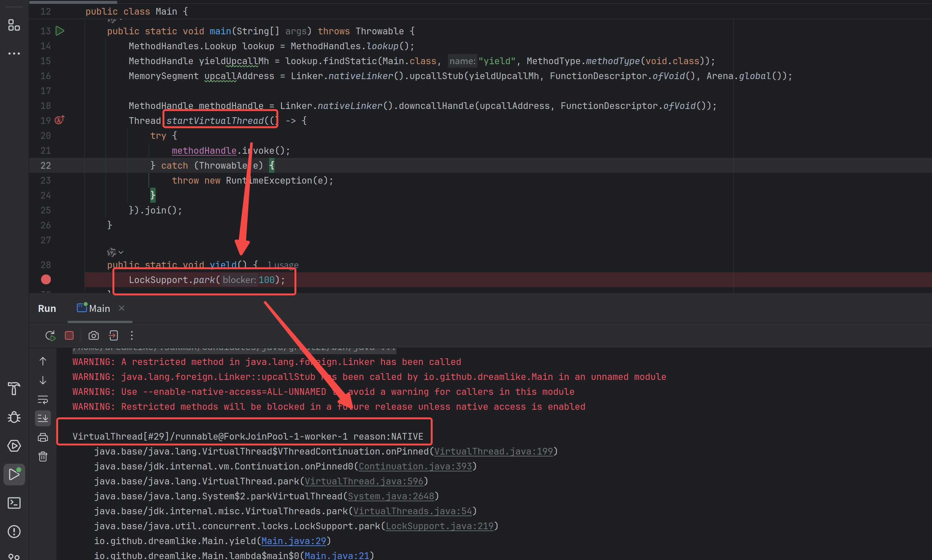Click the "yield" string literal on line 15

tap(497, 61)
